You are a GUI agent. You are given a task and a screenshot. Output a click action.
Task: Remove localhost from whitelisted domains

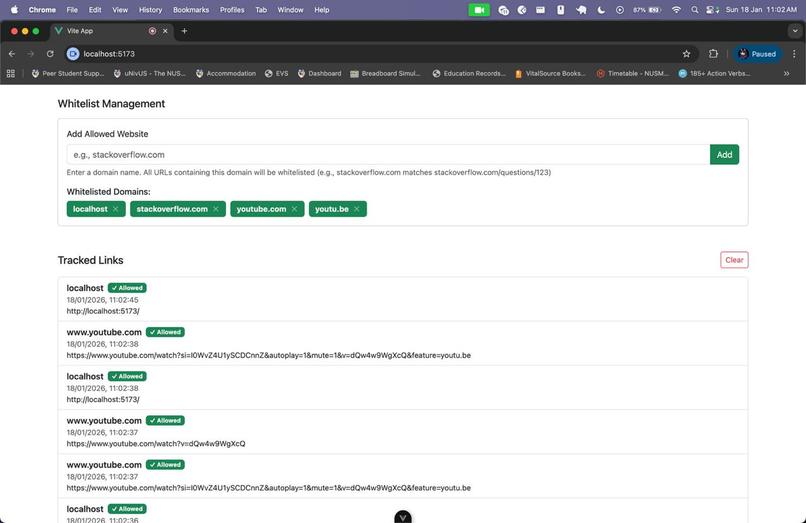click(x=116, y=209)
